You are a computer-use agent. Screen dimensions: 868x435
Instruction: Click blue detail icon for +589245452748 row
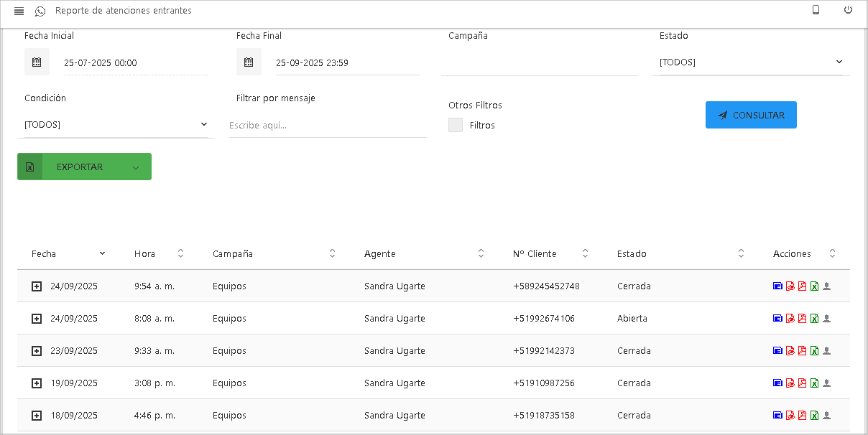pos(777,286)
